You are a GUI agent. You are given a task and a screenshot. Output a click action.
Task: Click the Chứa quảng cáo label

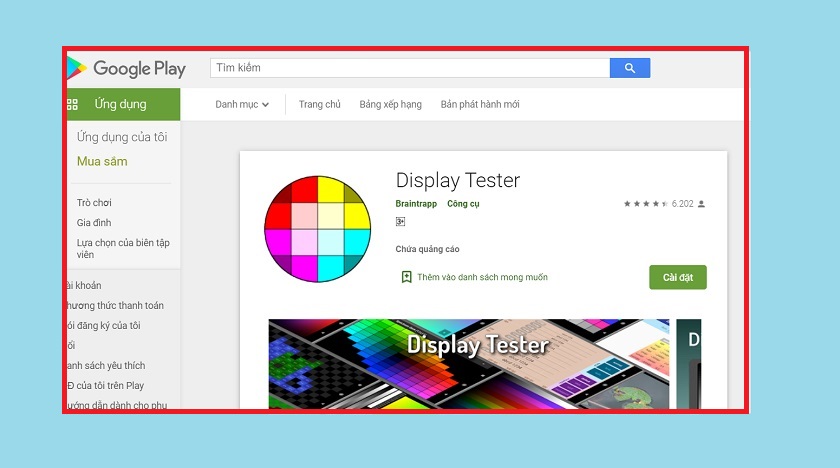[x=428, y=249]
